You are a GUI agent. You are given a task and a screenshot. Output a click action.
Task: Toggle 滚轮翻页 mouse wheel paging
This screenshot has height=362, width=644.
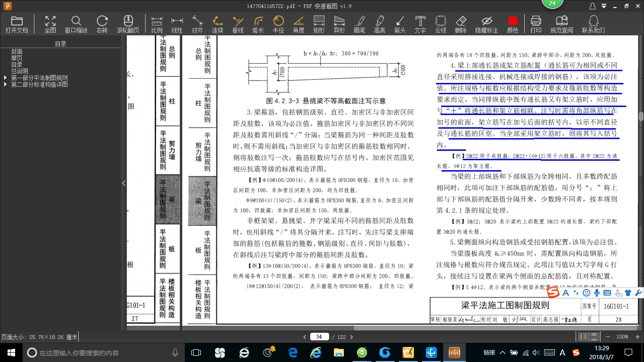click(x=128, y=24)
